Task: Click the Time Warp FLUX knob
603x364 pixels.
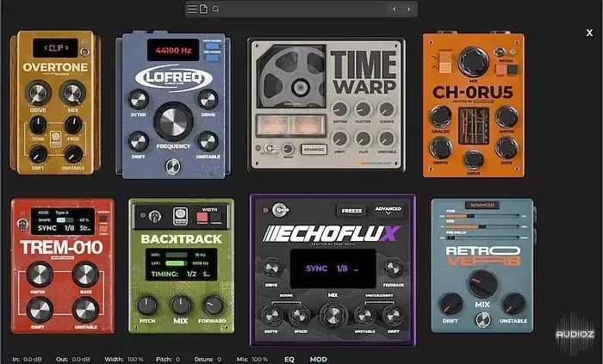Action: click(363, 139)
